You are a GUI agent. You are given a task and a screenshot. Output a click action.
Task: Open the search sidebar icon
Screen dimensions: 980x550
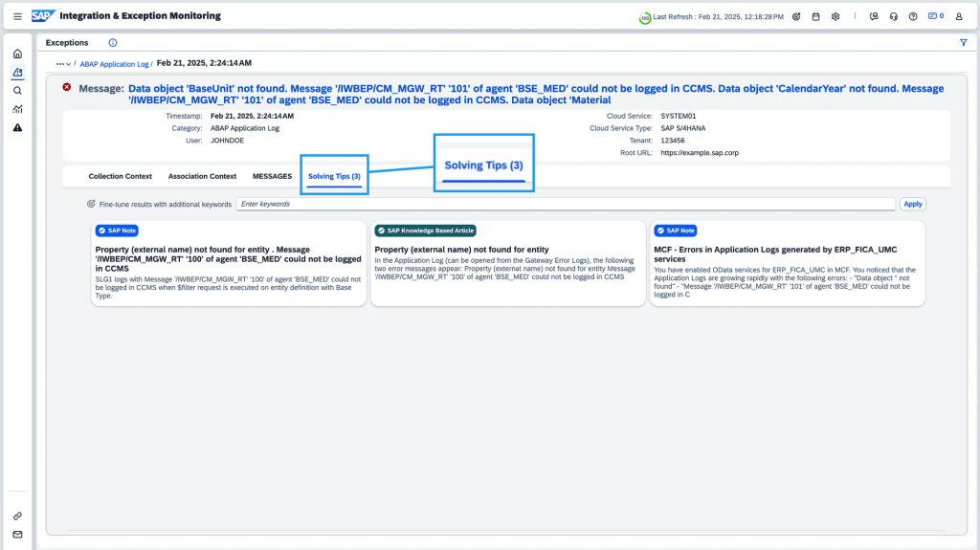click(x=17, y=91)
